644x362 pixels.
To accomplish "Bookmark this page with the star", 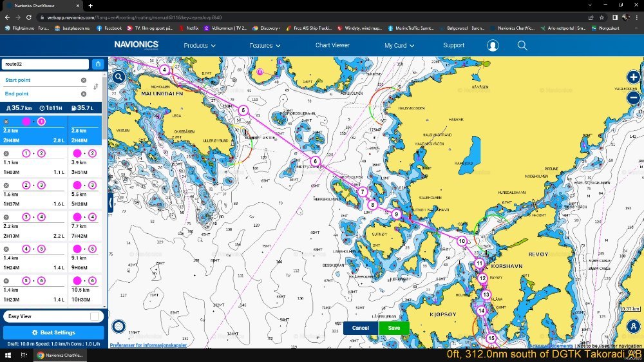I will click(601, 17).
